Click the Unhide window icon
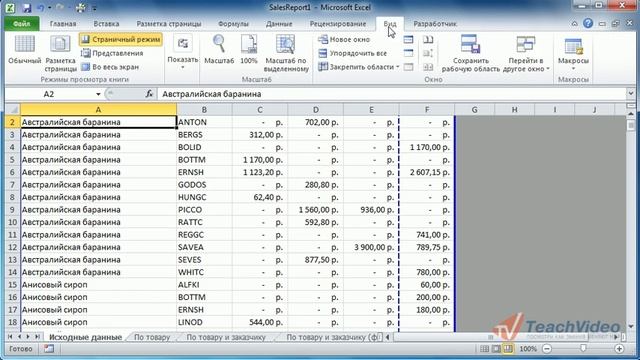640x360 pixels. tap(408, 67)
